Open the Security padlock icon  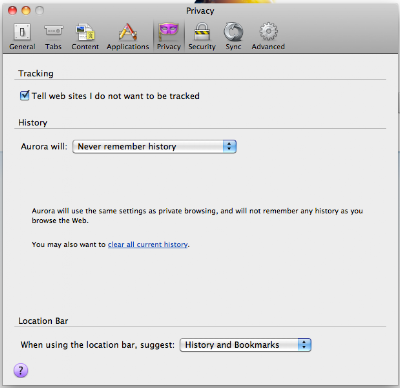[202, 32]
